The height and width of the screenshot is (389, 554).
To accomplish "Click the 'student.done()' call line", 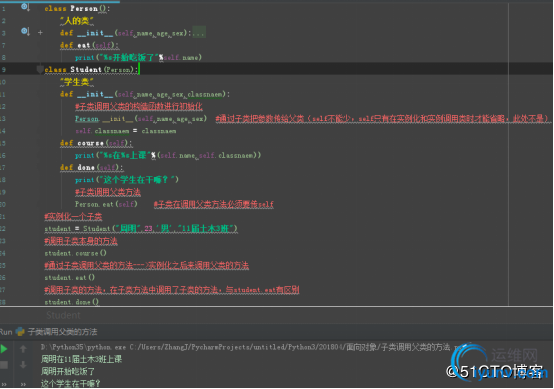I will click(x=72, y=302).
